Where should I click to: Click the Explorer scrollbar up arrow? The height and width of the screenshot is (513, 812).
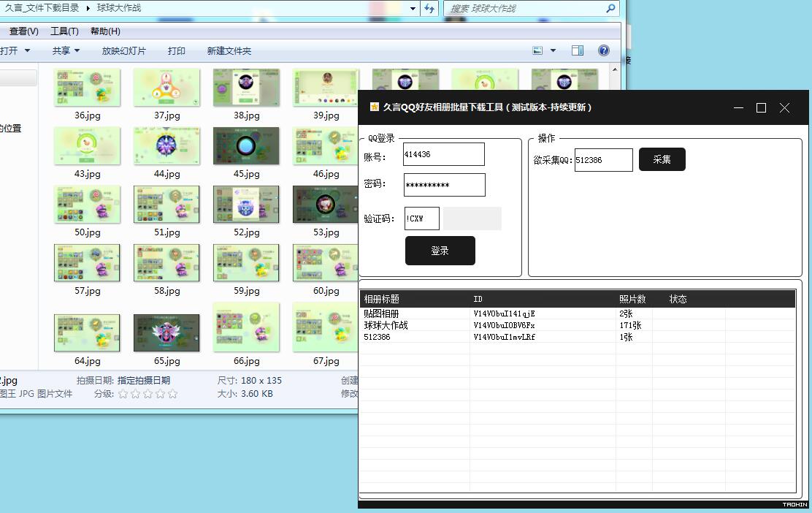615,69
